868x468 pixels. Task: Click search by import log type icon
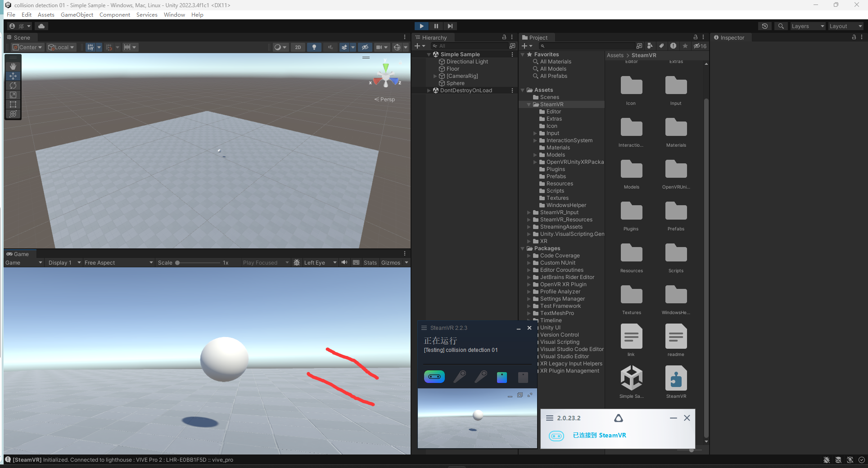coord(673,46)
